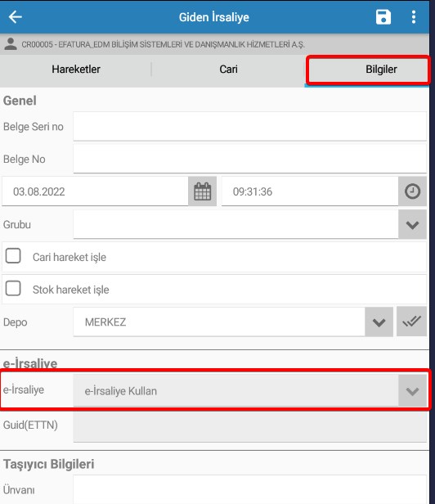Switch to the Cari tab
The image size is (435, 504).
coord(228,69)
